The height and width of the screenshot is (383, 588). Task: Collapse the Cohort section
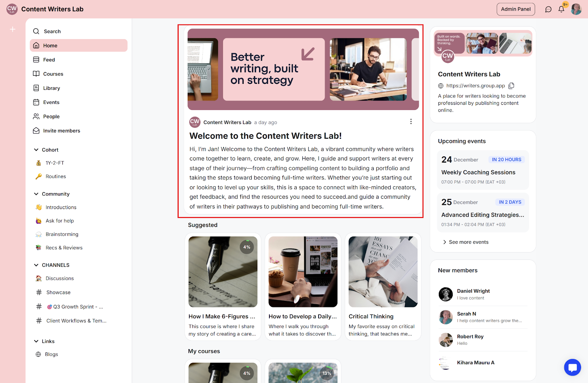tap(36, 150)
